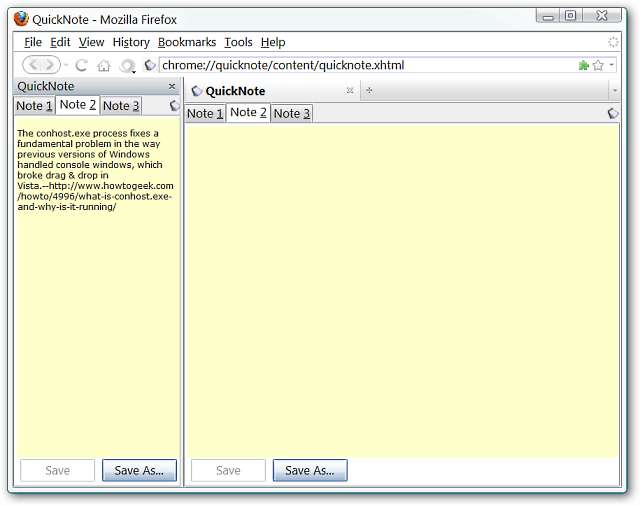Switch to Note 3 in the sidebar

[121, 106]
